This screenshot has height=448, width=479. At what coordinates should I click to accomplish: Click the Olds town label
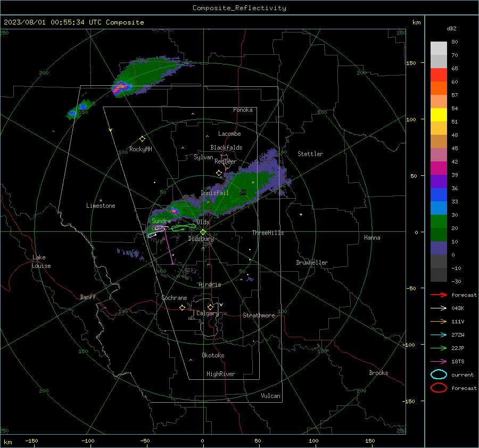tap(203, 222)
